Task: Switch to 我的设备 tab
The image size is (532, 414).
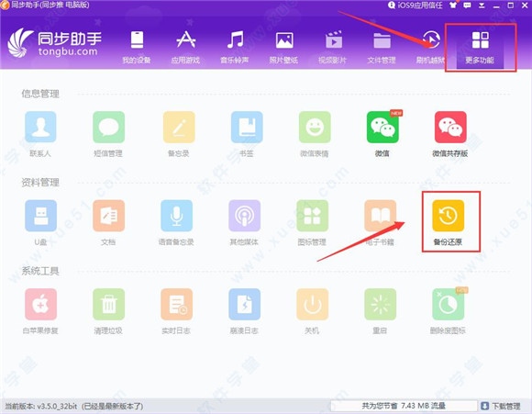Action: 137,47
